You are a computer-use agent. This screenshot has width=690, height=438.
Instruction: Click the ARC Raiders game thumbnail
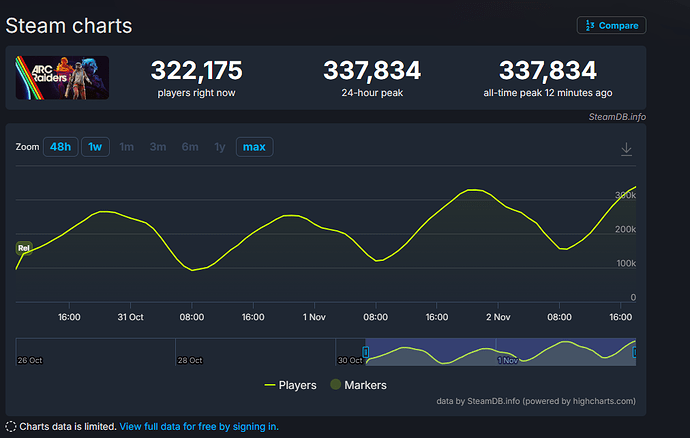(x=62, y=77)
